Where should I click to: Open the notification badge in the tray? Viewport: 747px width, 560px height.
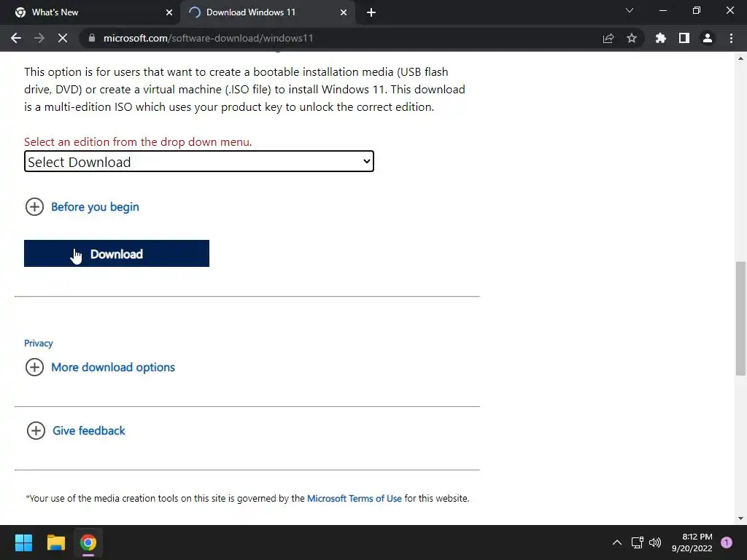point(727,542)
